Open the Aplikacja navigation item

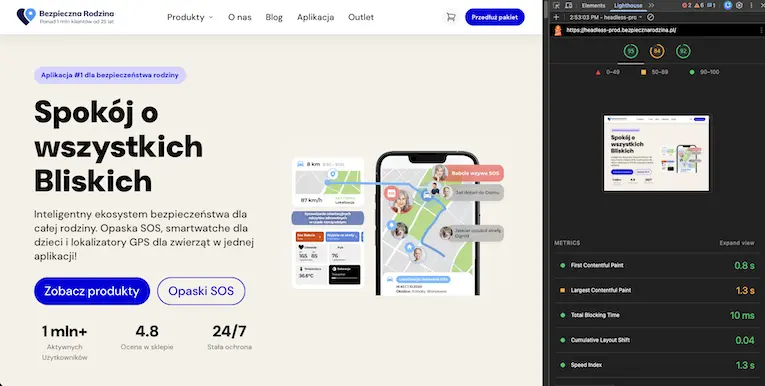click(316, 17)
